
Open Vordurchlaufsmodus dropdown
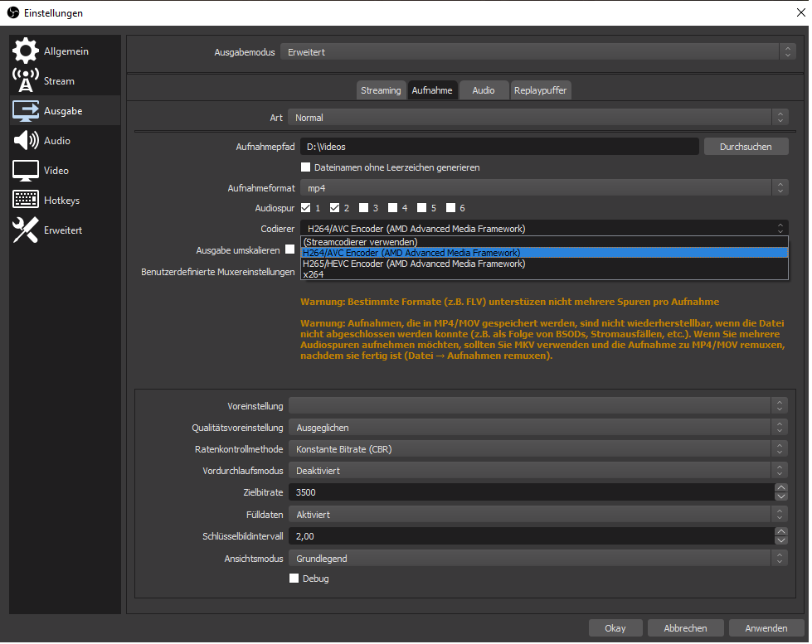(538, 471)
